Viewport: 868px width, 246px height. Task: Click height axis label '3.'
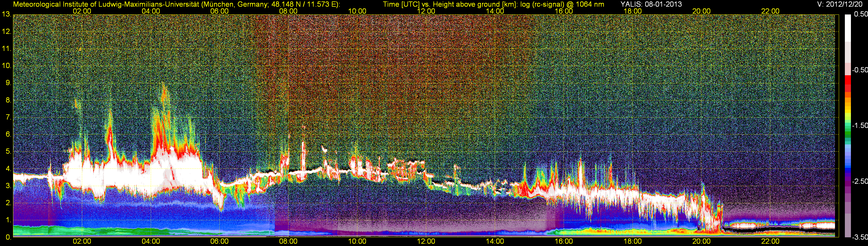(8, 186)
